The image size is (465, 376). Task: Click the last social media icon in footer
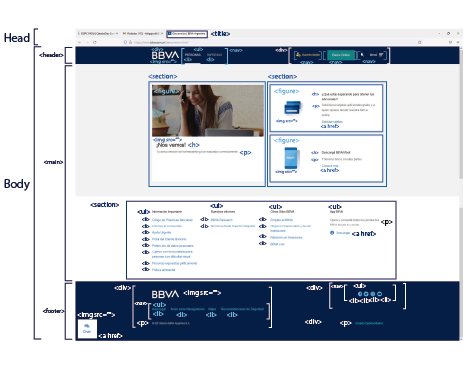coord(379,294)
